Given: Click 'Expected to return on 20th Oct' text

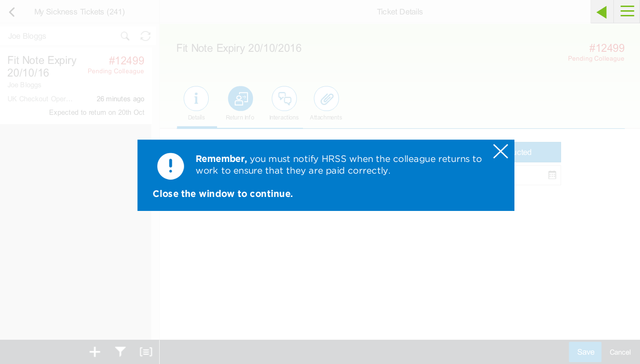Looking at the screenshot, I should click(97, 112).
